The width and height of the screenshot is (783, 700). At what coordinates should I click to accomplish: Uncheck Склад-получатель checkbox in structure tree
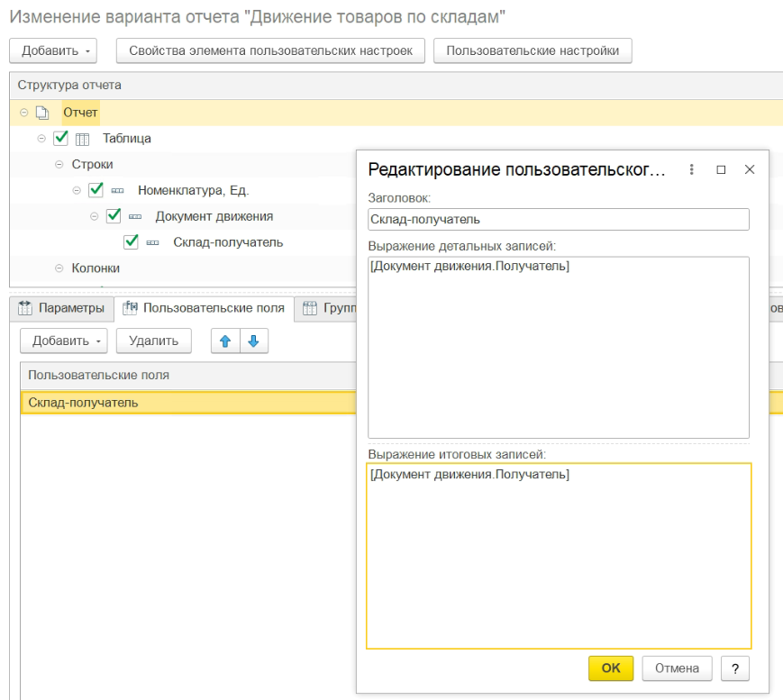[132, 241]
